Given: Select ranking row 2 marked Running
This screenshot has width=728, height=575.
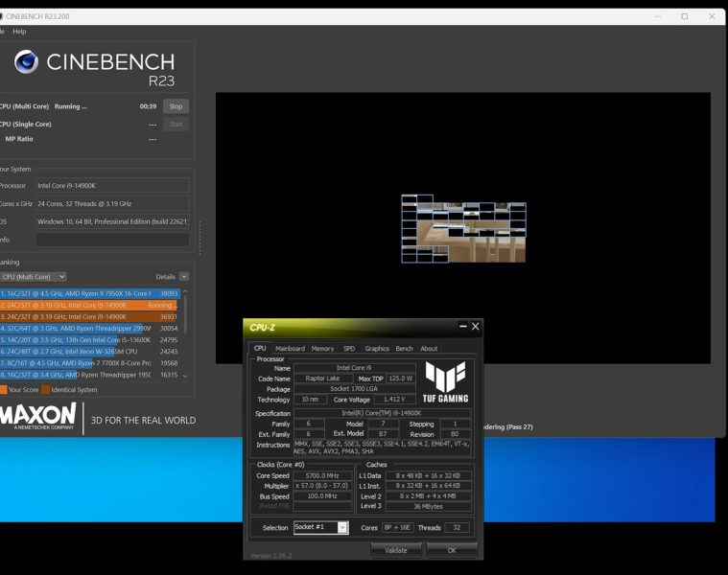Looking at the screenshot, I should (x=88, y=305).
